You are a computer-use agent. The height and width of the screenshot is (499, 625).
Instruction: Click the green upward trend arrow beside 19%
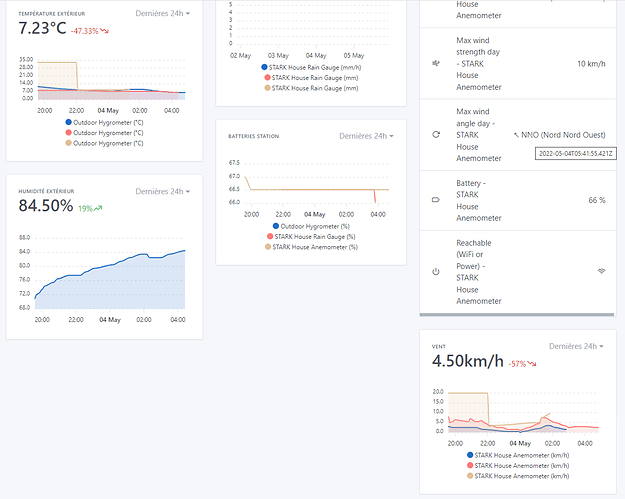(x=100, y=208)
